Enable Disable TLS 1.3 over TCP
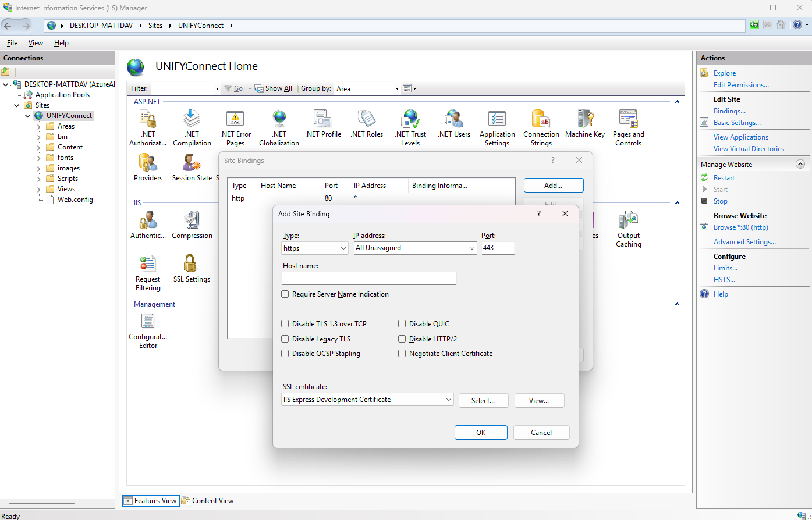The height and width of the screenshot is (520, 812). tap(285, 324)
